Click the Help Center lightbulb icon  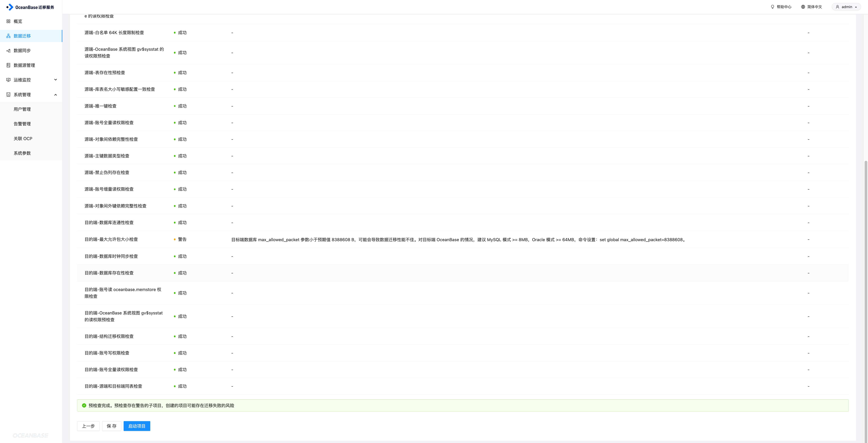[x=772, y=7]
